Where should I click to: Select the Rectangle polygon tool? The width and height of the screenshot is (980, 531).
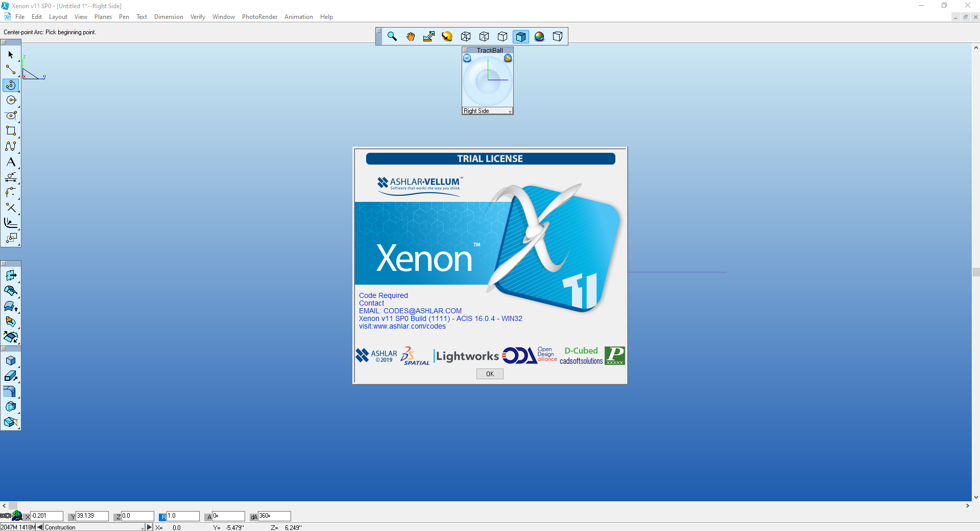pyautogui.click(x=11, y=131)
